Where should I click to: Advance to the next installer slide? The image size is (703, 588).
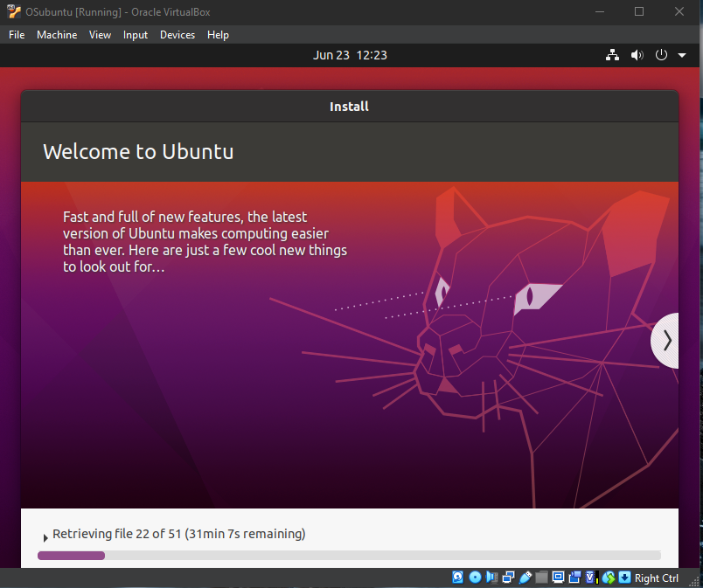pyautogui.click(x=667, y=340)
